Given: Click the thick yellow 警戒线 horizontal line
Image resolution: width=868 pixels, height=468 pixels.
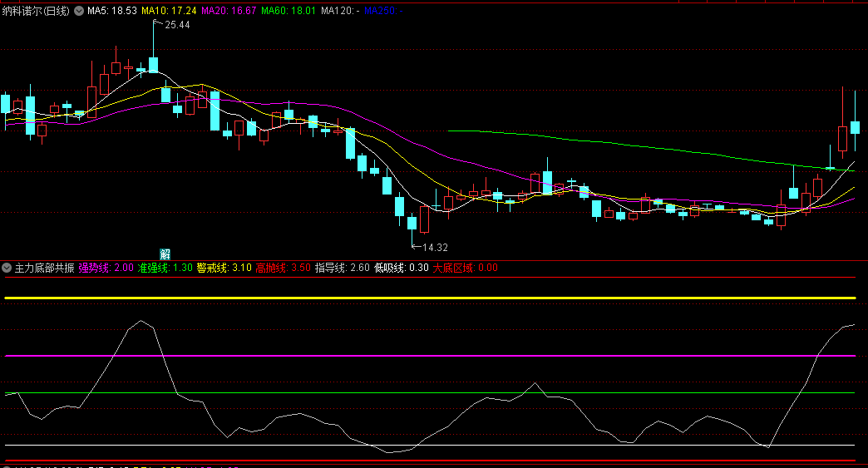Looking at the screenshot, I should tap(430, 298).
